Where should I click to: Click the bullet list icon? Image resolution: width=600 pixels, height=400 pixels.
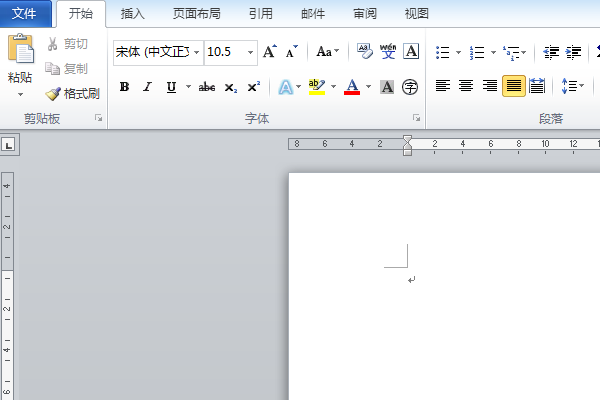443,52
